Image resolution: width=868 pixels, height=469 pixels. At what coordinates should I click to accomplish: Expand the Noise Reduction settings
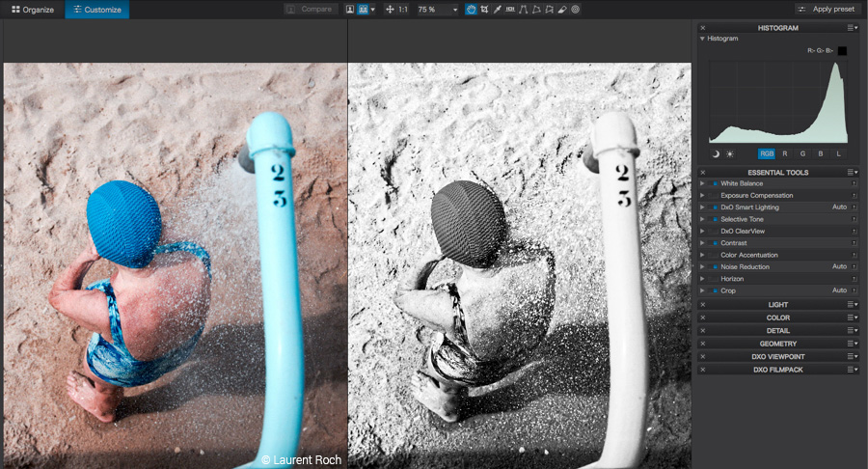(x=702, y=267)
